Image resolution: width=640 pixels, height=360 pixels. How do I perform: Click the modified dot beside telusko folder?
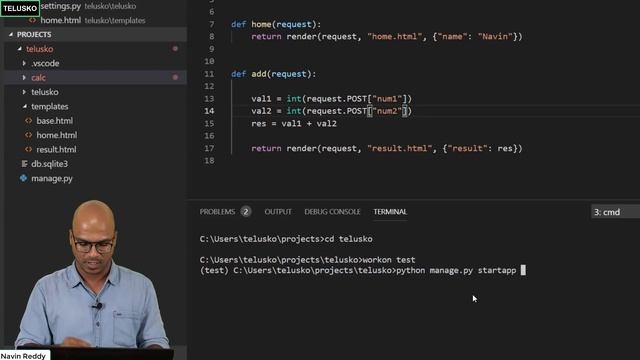pyautogui.click(x=175, y=49)
